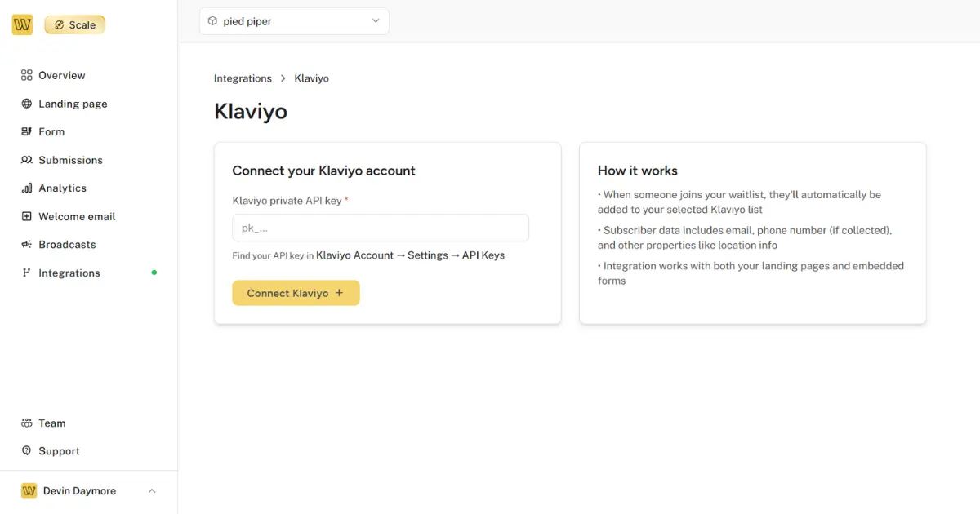
Task: Click the Scale plan badge
Action: 75,25
